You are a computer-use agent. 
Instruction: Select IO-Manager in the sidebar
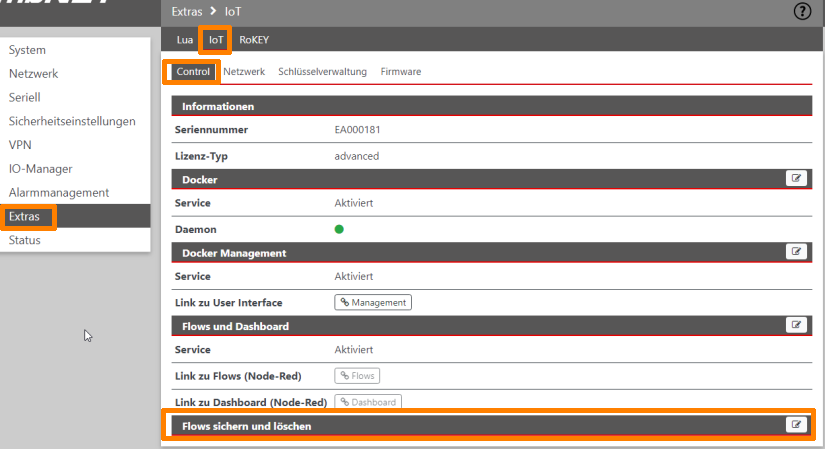coord(40,169)
